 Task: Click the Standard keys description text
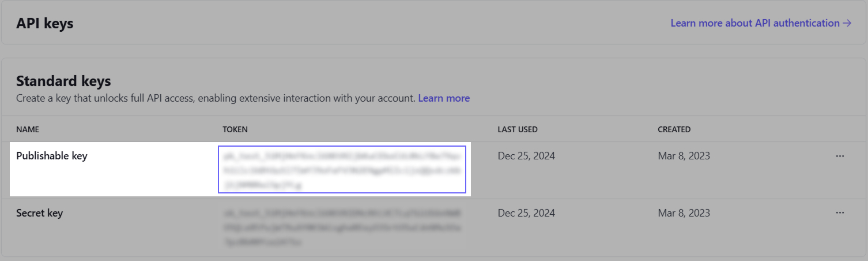[216, 98]
